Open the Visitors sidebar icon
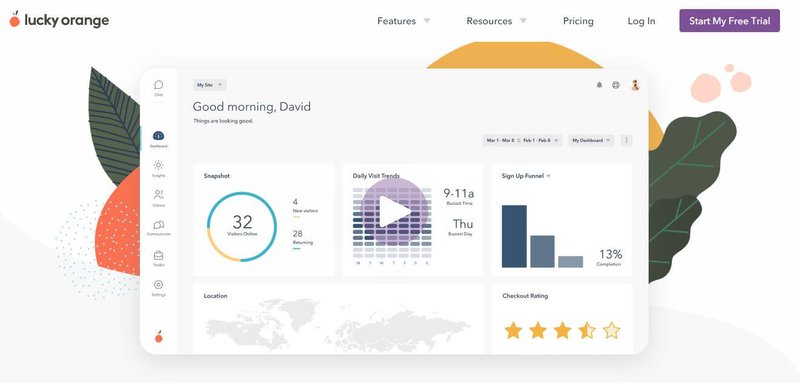 (159, 195)
